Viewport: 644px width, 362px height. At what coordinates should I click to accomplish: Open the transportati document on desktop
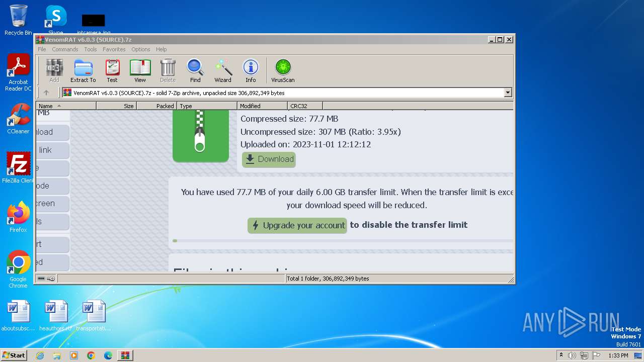94,316
